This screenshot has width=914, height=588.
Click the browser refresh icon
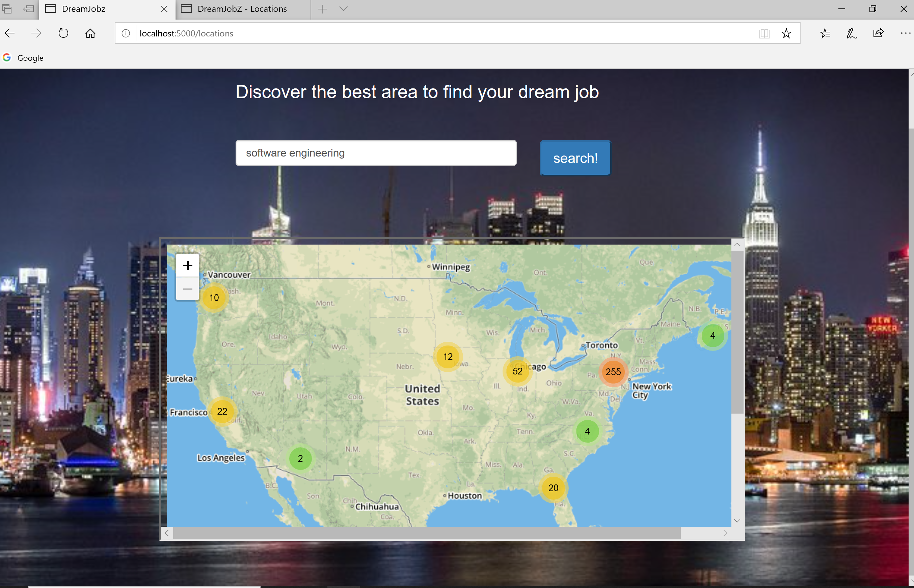63,34
